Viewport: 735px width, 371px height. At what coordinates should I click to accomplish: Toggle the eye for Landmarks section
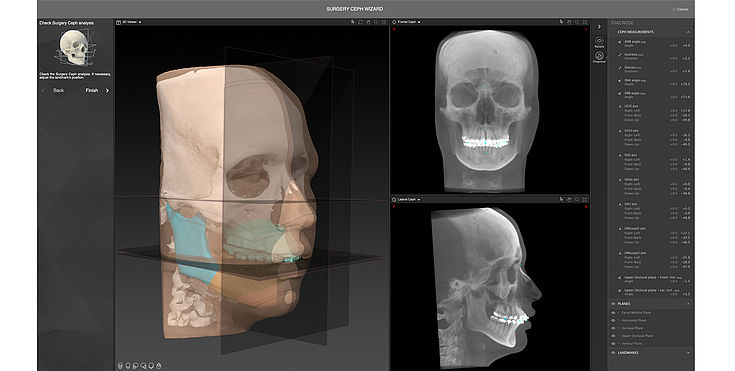[x=614, y=352]
